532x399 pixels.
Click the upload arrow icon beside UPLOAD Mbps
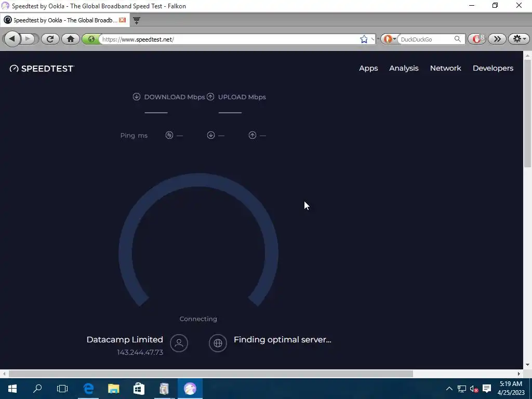[210, 97]
